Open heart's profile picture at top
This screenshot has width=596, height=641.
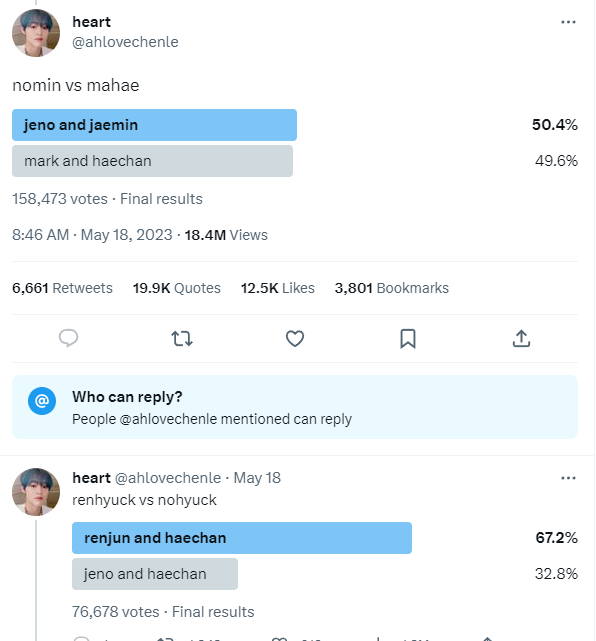tap(36, 33)
